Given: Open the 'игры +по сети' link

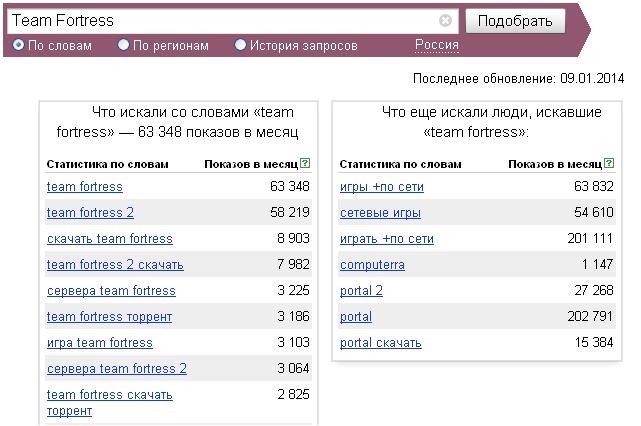Looking at the screenshot, I should [382, 187].
